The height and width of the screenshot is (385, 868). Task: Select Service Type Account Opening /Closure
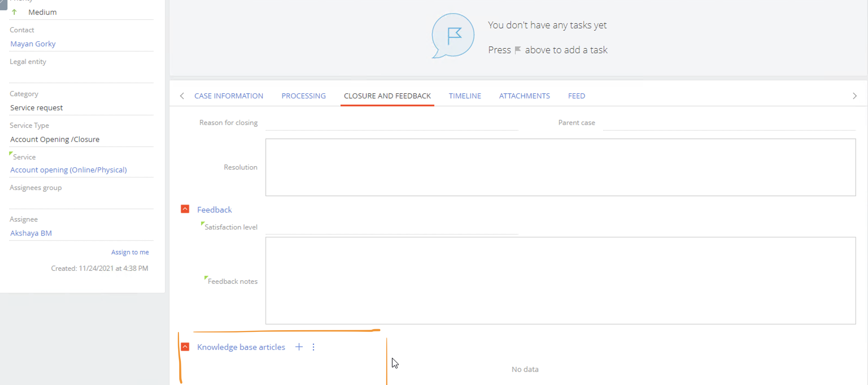click(54, 139)
